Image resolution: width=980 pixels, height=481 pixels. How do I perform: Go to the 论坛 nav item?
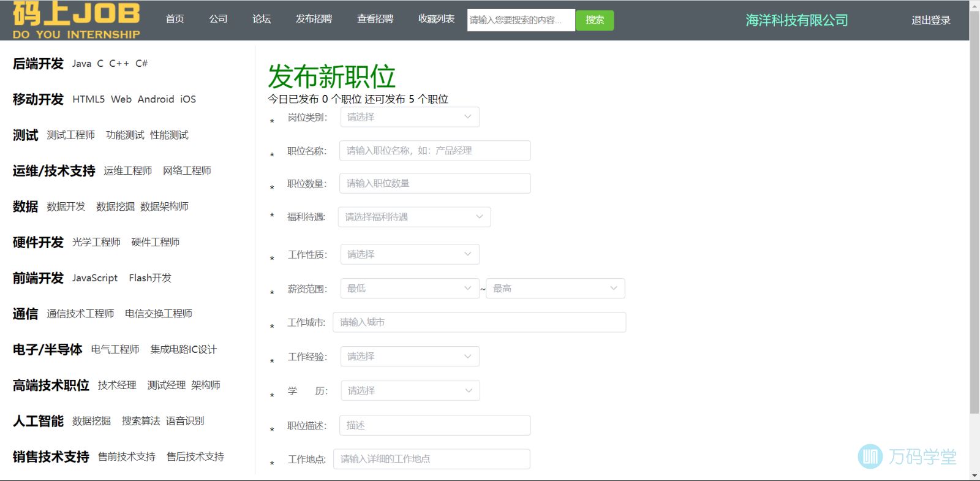(262, 19)
